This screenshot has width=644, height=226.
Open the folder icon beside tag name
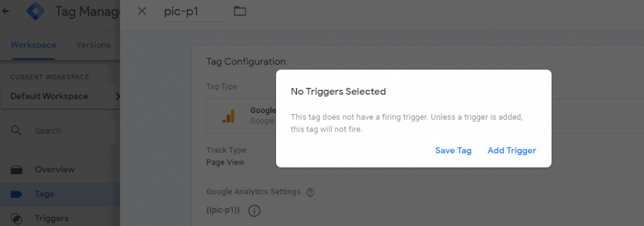240,11
